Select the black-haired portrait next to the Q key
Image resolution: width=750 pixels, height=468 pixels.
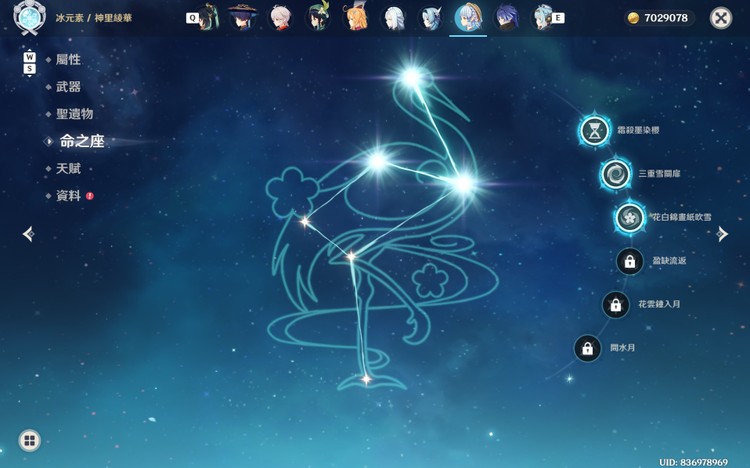coord(209,17)
